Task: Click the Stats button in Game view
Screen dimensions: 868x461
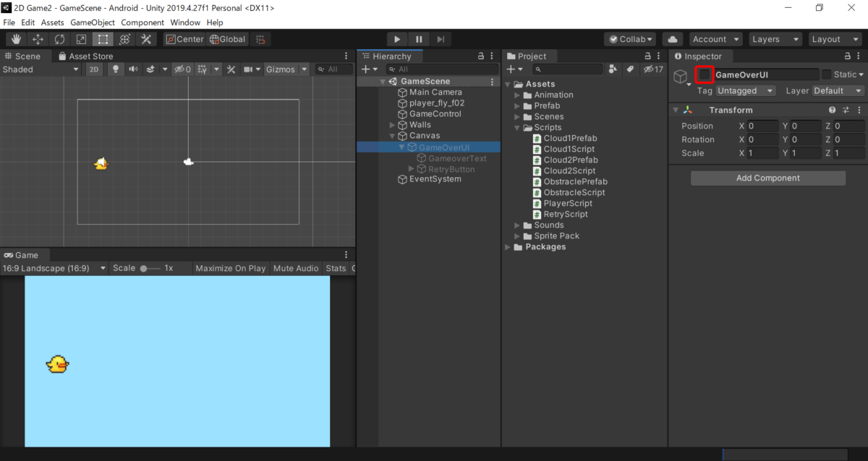Action: [x=336, y=268]
